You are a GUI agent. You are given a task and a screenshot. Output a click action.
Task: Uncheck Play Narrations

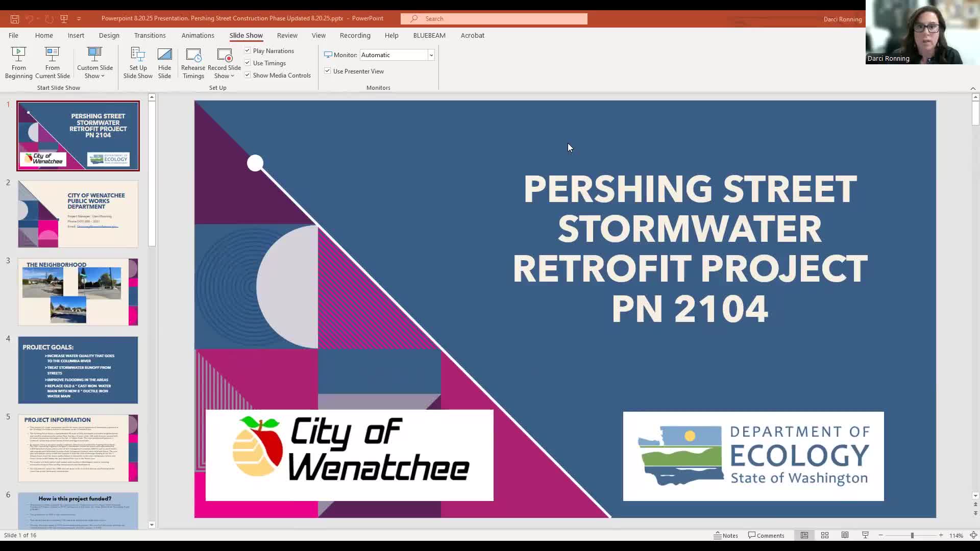[248, 51]
